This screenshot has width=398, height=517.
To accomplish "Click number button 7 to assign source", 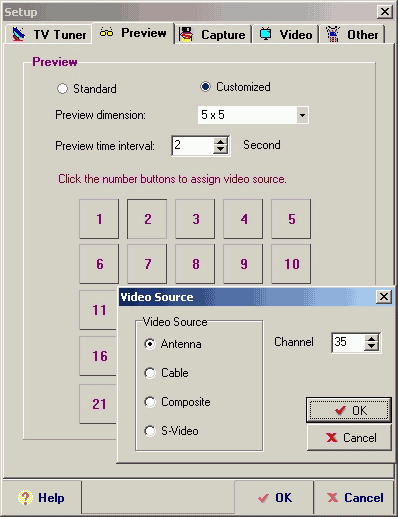I will tap(147, 264).
